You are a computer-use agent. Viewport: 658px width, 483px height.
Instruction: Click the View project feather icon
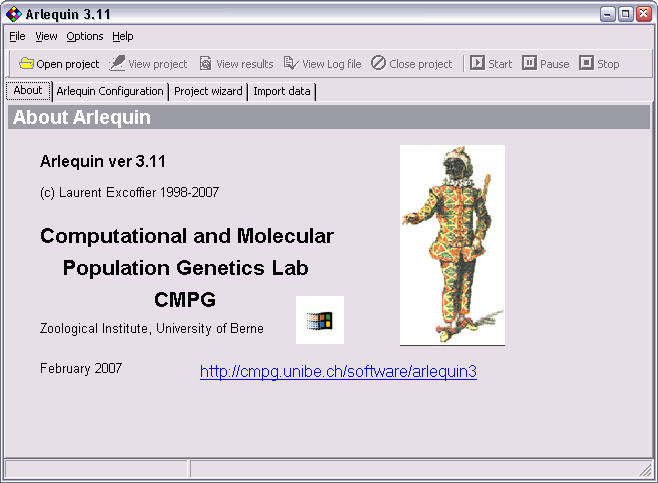tap(117, 63)
